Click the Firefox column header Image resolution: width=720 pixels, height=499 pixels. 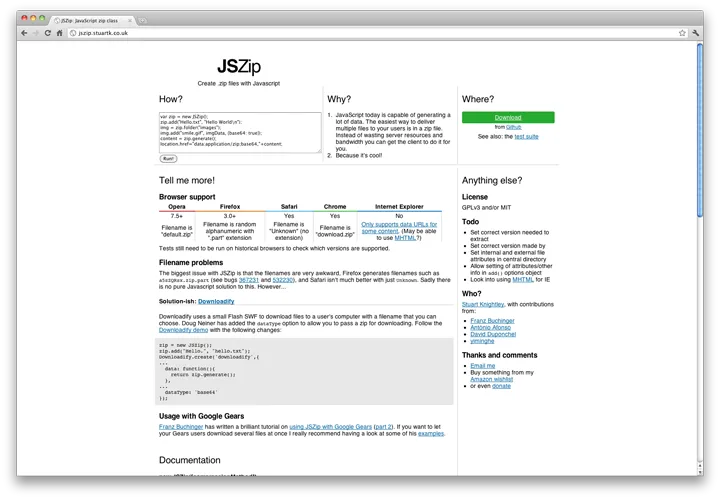click(230, 207)
